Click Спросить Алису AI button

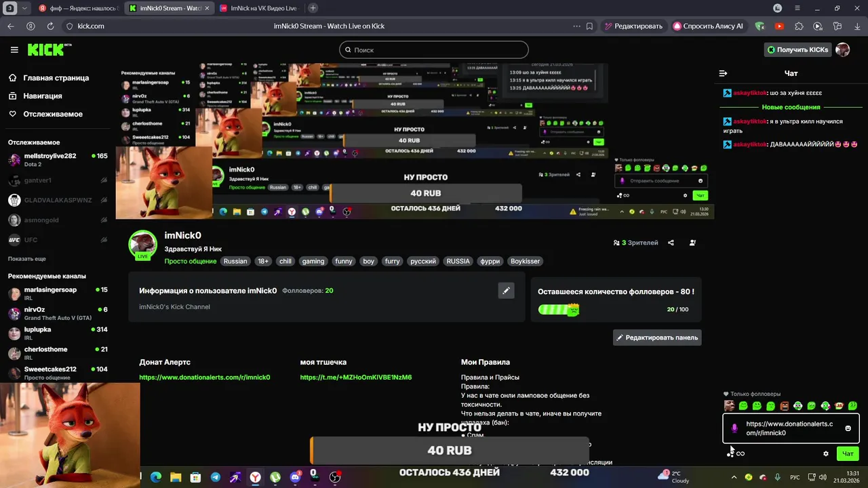click(x=708, y=26)
